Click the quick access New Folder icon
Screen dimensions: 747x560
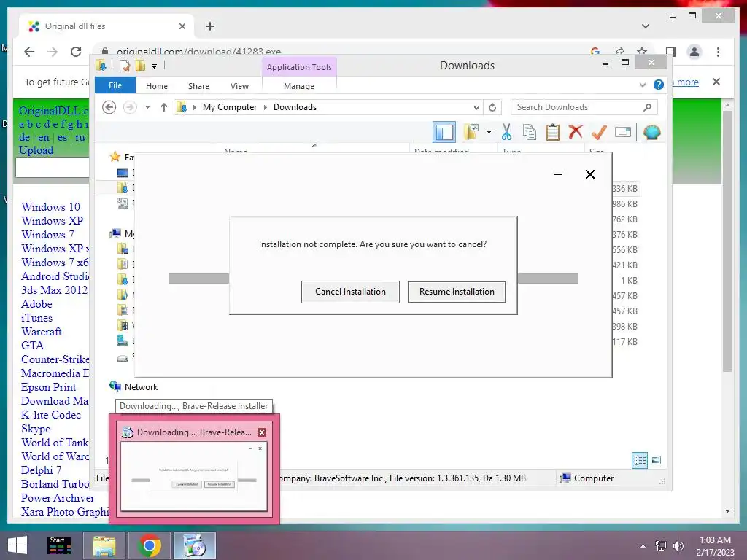point(141,66)
